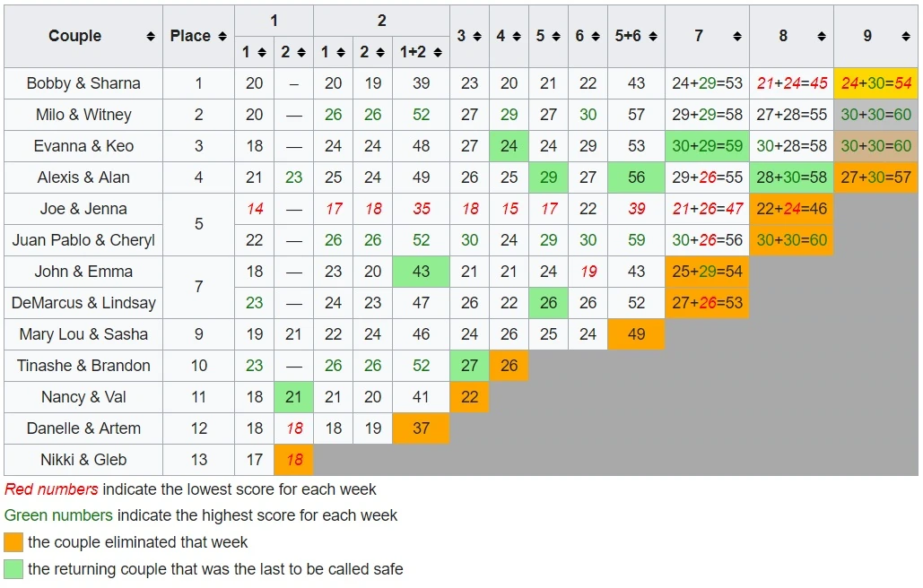Click the green last-called-safe legend swatch
Viewport: 923px width, 588px height.
point(13,569)
